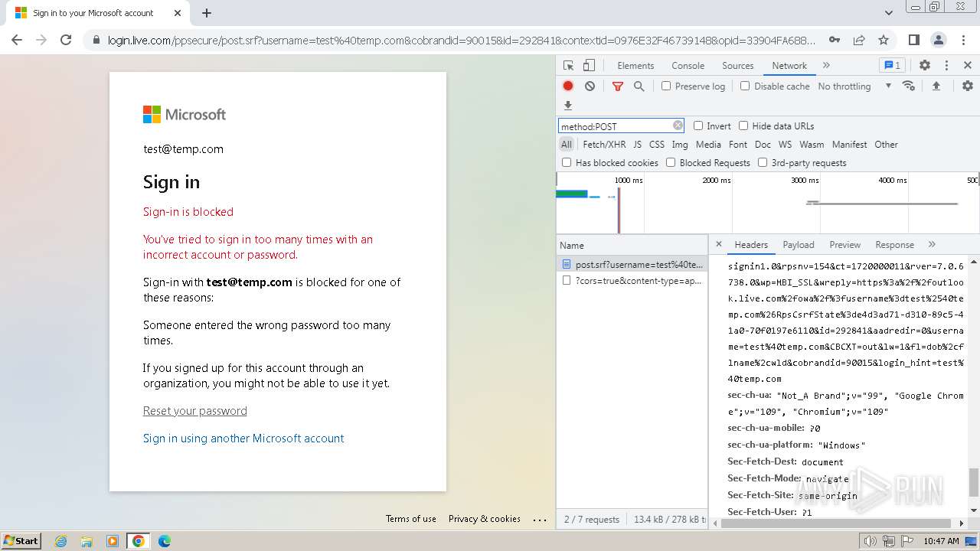Screen dimensions: 980x551
Task: Open Network panel settings gear
Action: click(x=968, y=86)
